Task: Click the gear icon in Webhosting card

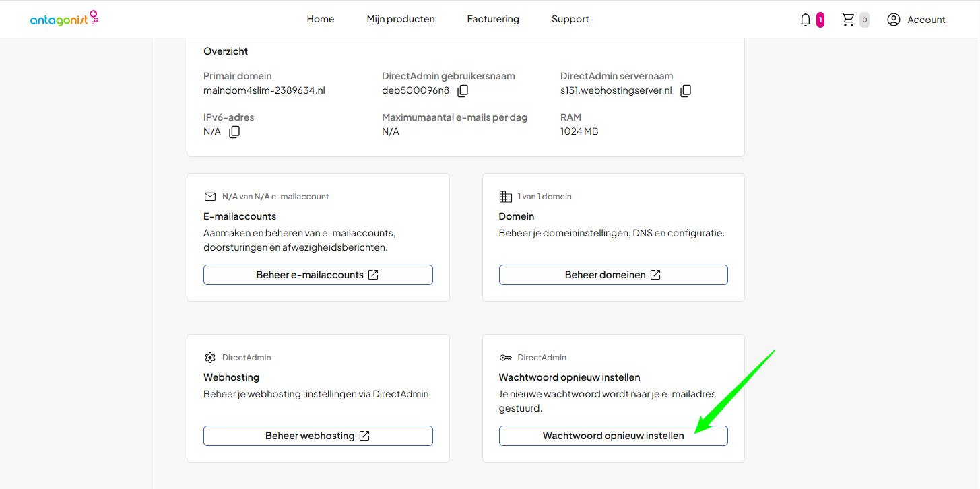Action: click(x=210, y=358)
